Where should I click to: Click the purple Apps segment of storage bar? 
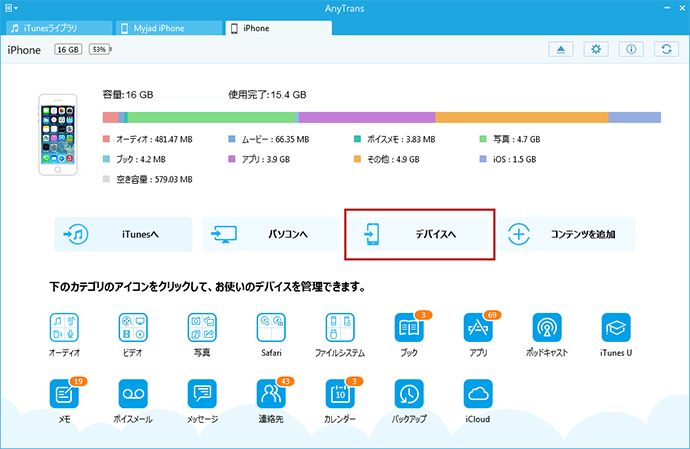pos(367,118)
